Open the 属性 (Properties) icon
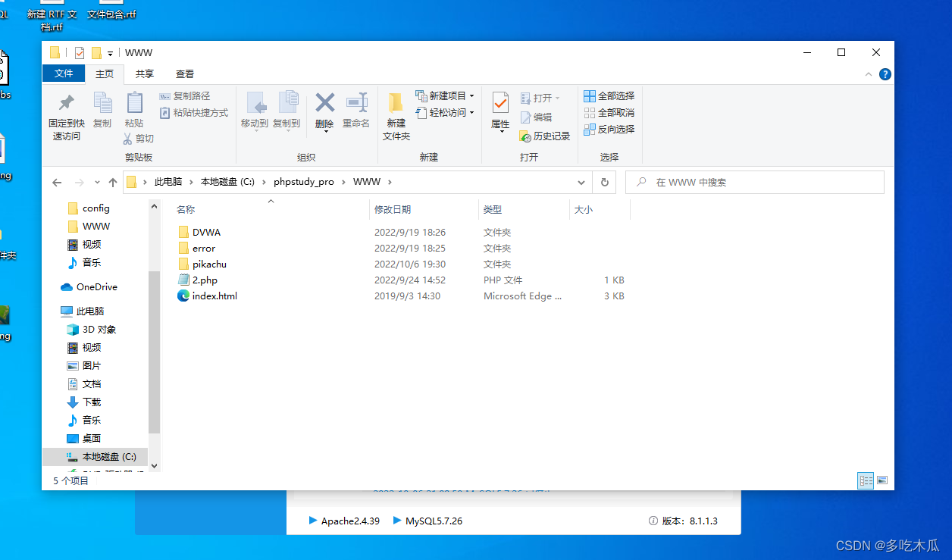Image resolution: width=952 pixels, height=560 pixels. [x=499, y=106]
